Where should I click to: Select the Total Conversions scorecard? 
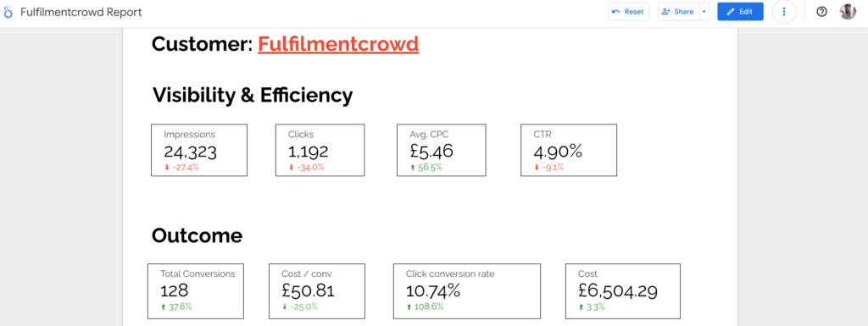coord(196,291)
